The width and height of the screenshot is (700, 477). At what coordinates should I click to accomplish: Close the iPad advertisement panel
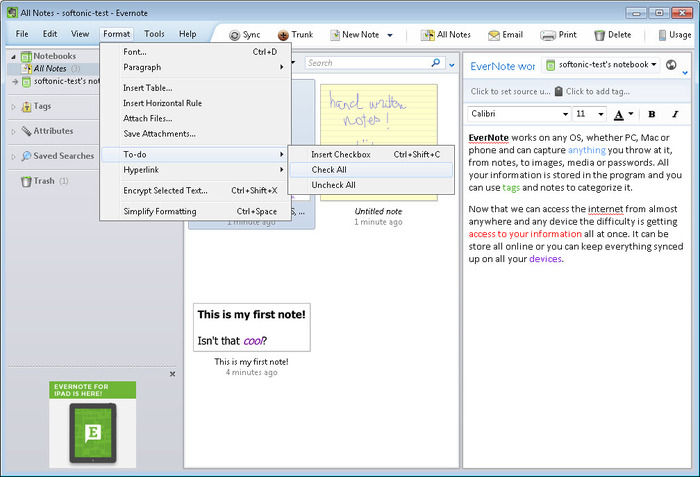[x=172, y=374]
